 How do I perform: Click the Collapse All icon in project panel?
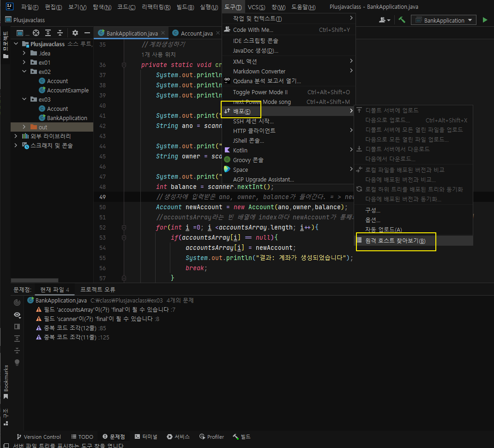coord(60,33)
